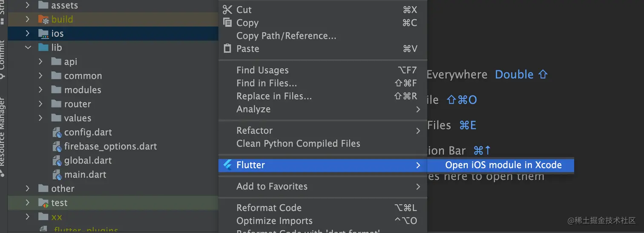
Task: Expand the api folder
Action: coord(40,61)
